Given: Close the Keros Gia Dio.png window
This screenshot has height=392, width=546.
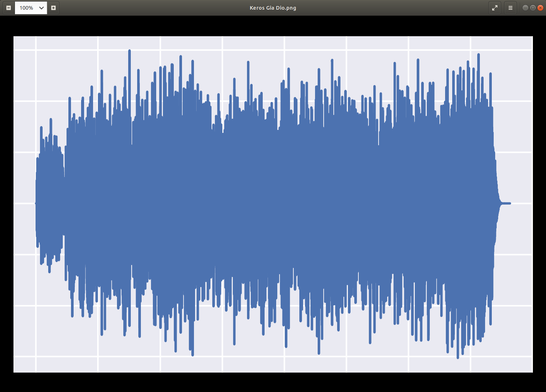Looking at the screenshot, I should pos(540,8).
